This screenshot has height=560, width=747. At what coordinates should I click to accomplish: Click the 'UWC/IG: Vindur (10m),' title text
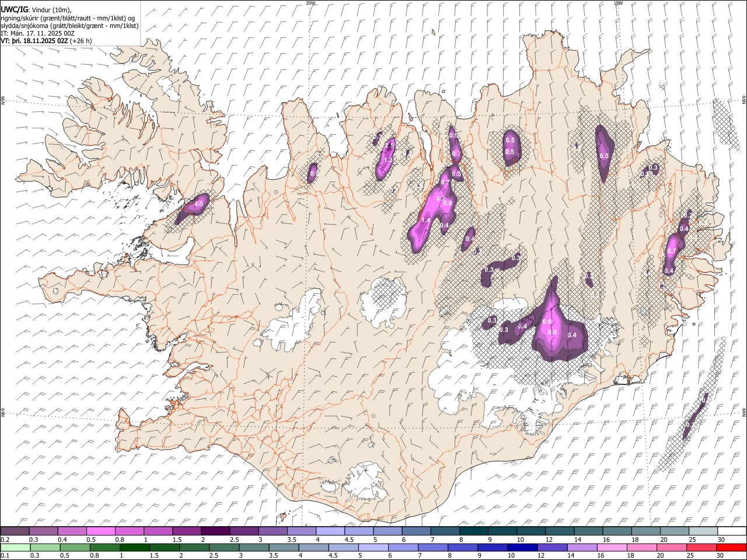[x=36, y=10]
